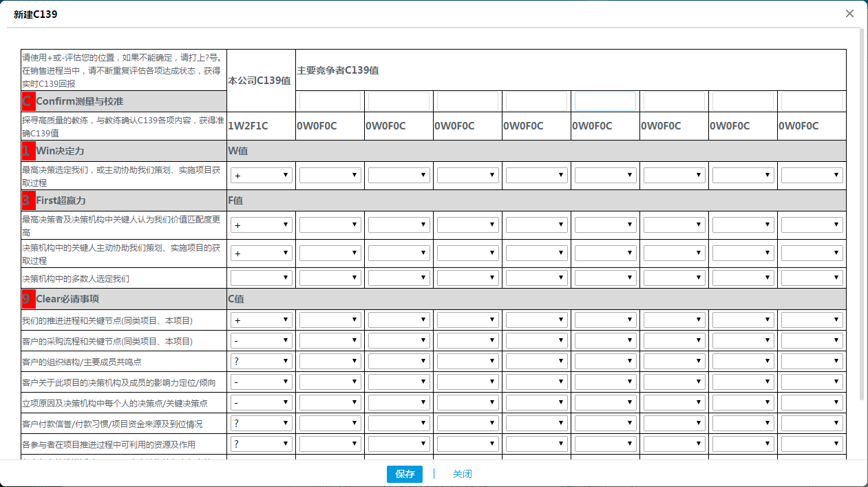
Task: Open company dropdown for 客户的采购流程和关键节点
Action: coord(262,341)
